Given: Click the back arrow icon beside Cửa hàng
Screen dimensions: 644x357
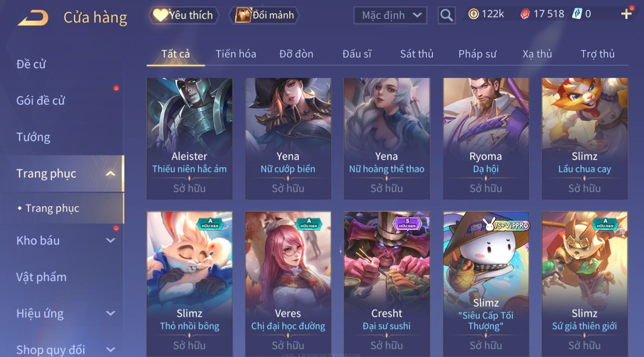Looking at the screenshot, I should point(33,18).
